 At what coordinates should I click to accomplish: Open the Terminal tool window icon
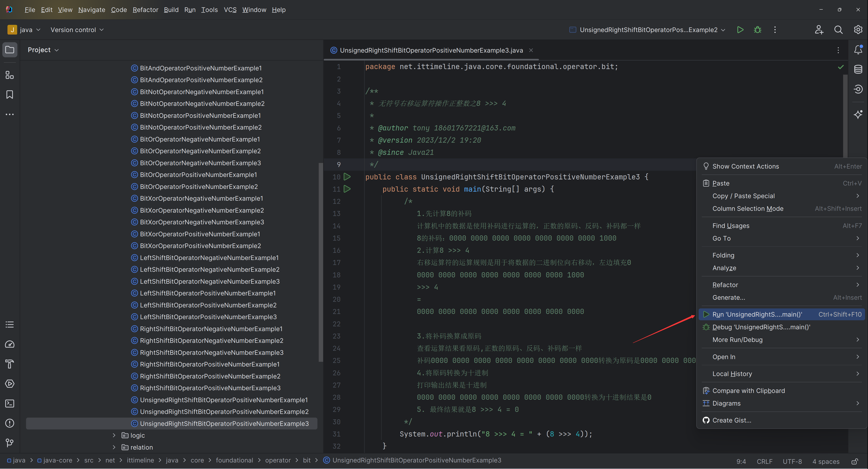click(x=10, y=403)
